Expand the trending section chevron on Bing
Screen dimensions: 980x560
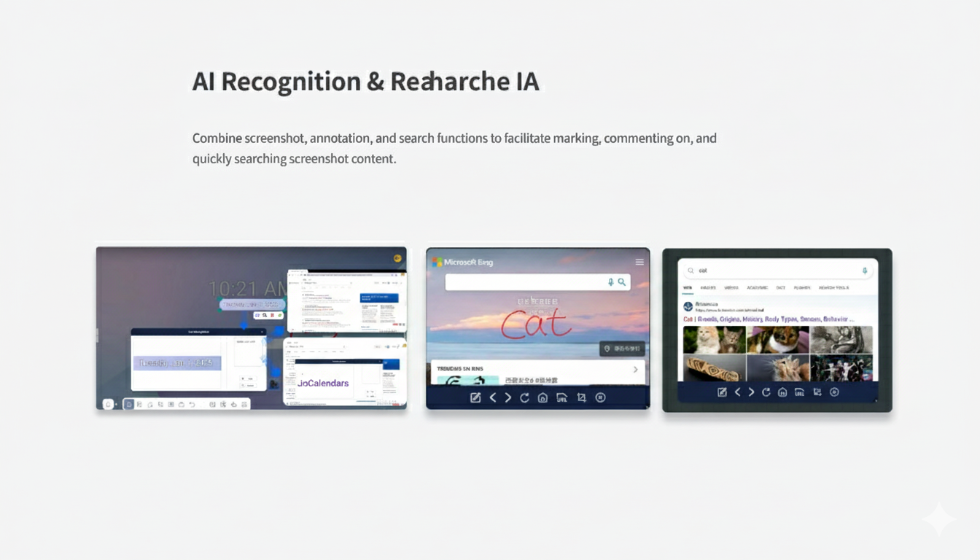point(635,370)
